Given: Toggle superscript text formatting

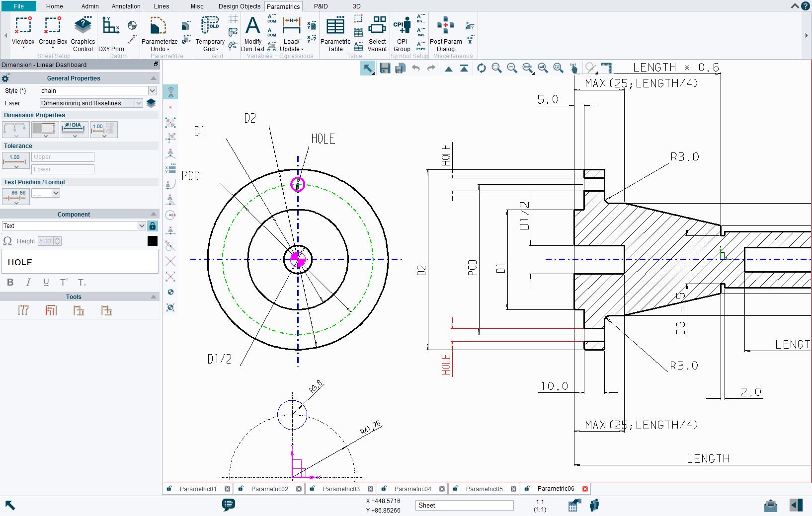Looking at the screenshot, I should click(x=64, y=282).
